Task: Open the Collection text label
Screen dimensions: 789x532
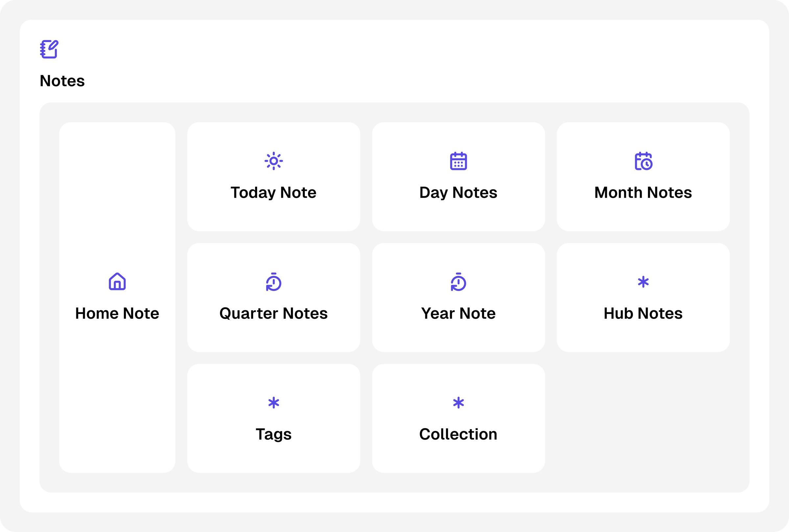Action: [x=458, y=434]
